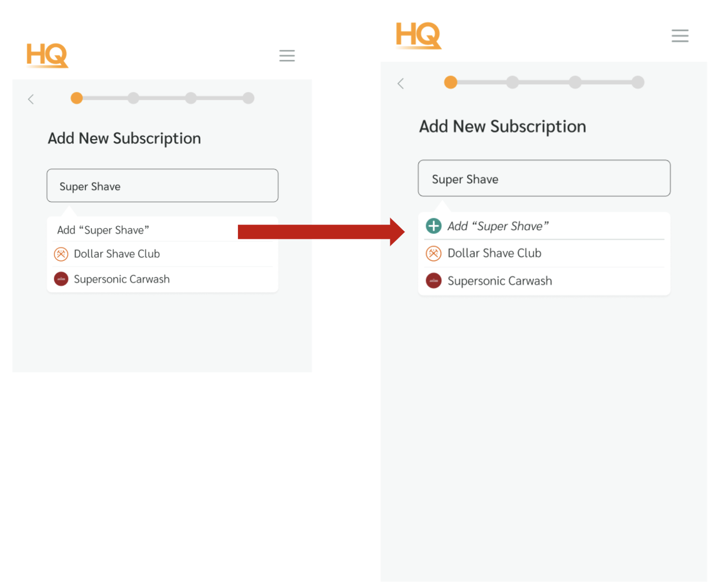Open hamburger menu in right mockup
This screenshot has width=711, height=588.
click(x=680, y=36)
